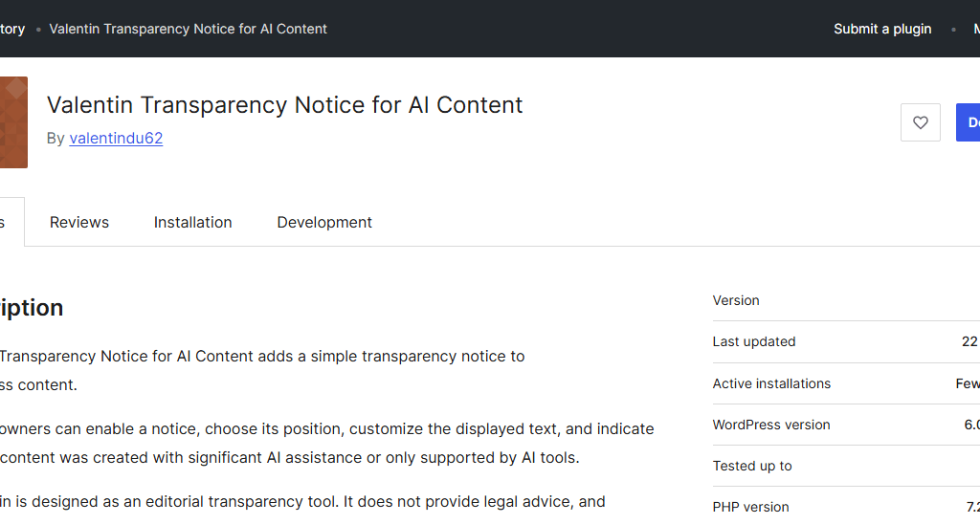Click the brown plugin icon thumbnail

13,122
